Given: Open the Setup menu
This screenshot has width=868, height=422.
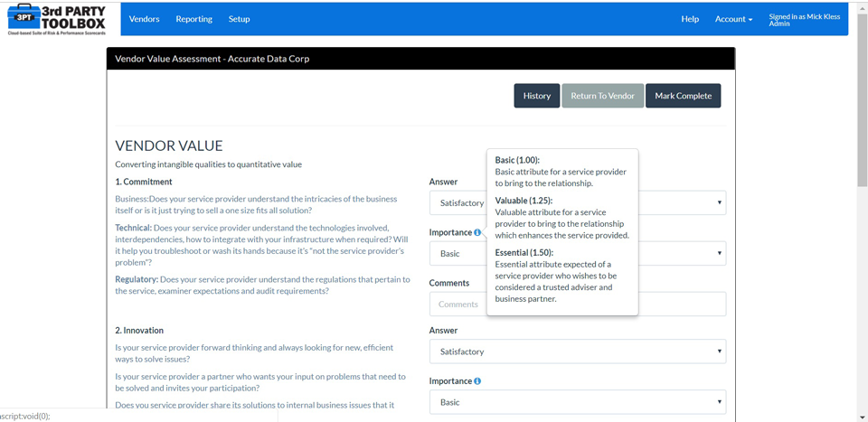Looking at the screenshot, I should (x=239, y=19).
